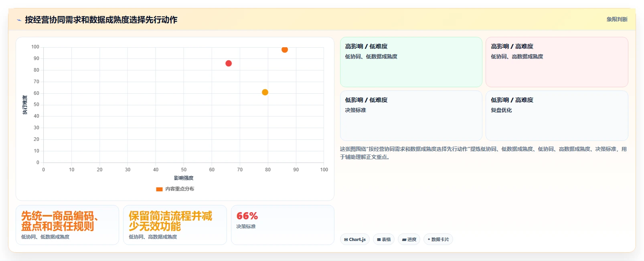Click the lightning icon beside the title
Screen dimensions: 644x261
pos(19,20)
